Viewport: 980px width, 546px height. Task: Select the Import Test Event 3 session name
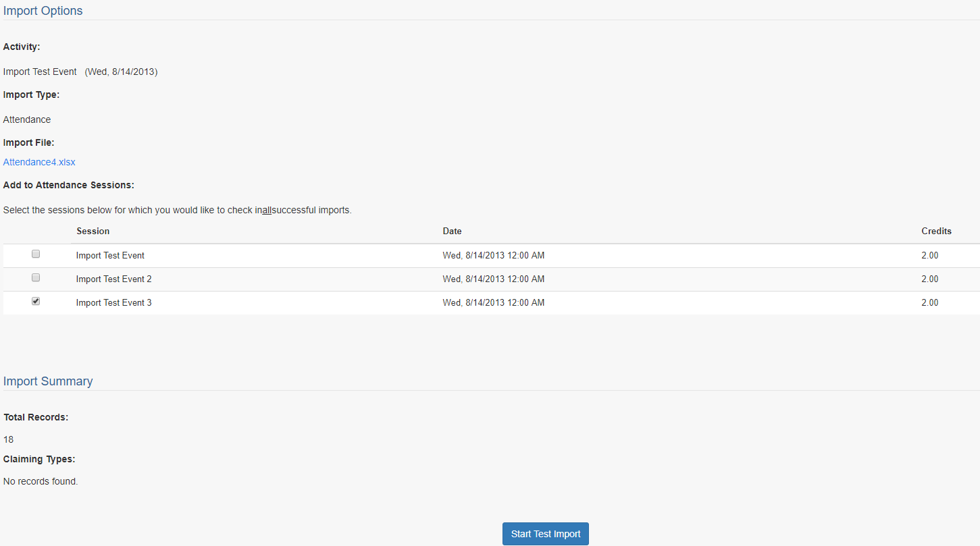pyautogui.click(x=113, y=303)
